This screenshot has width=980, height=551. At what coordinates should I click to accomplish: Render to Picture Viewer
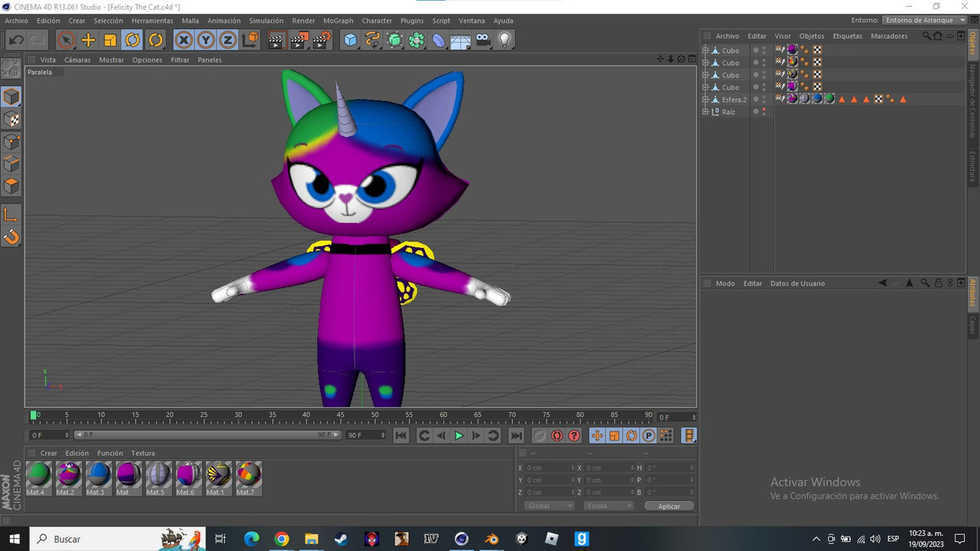pos(299,40)
